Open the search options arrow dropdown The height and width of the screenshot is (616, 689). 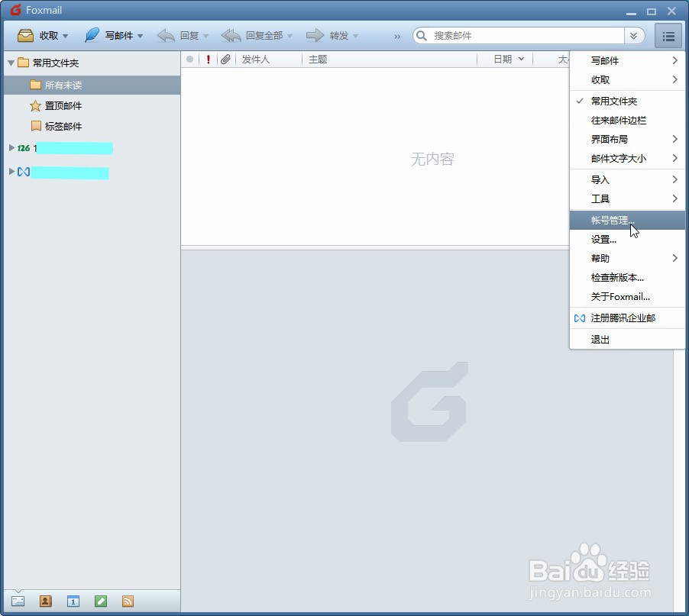(634, 35)
